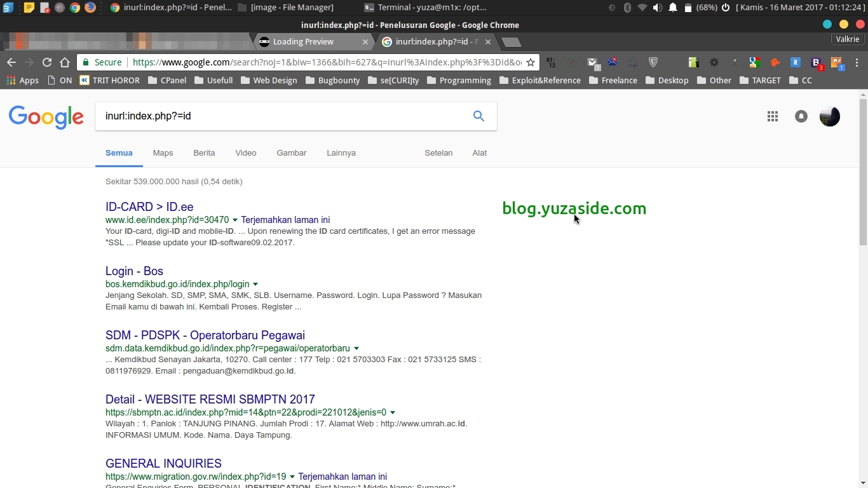Launch Firefox from the top panel

click(x=90, y=8)
